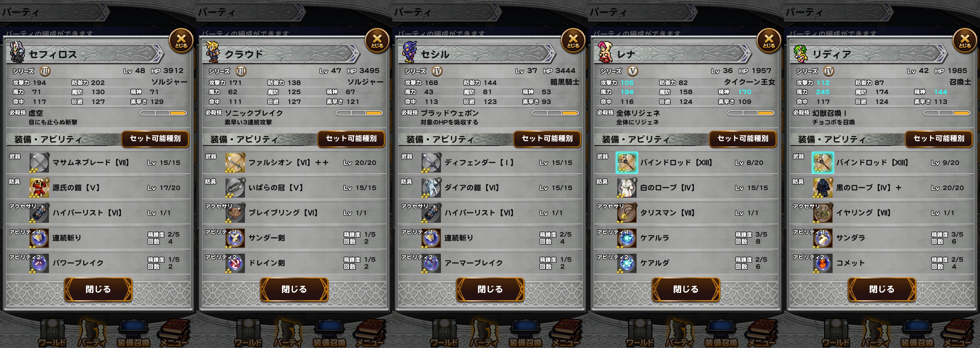Tap Sephiroth's 源氏の鎧 armor icon
The height and width of the screenshot is (348, 980).
tap(39, 188)
